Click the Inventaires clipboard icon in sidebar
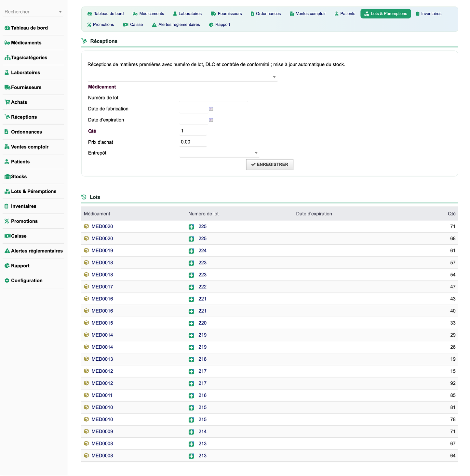This screenshot has height=476, width=470. click(7, 206)
